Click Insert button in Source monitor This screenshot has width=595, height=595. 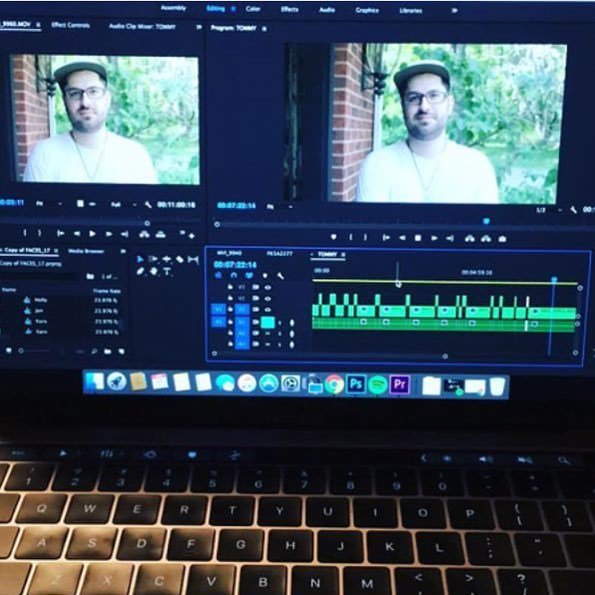[144, 235]
